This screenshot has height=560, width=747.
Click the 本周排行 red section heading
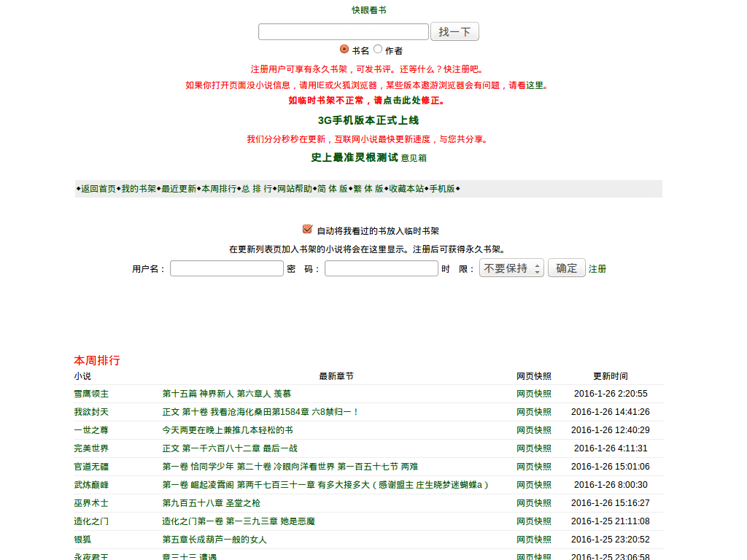click(97, 360)
